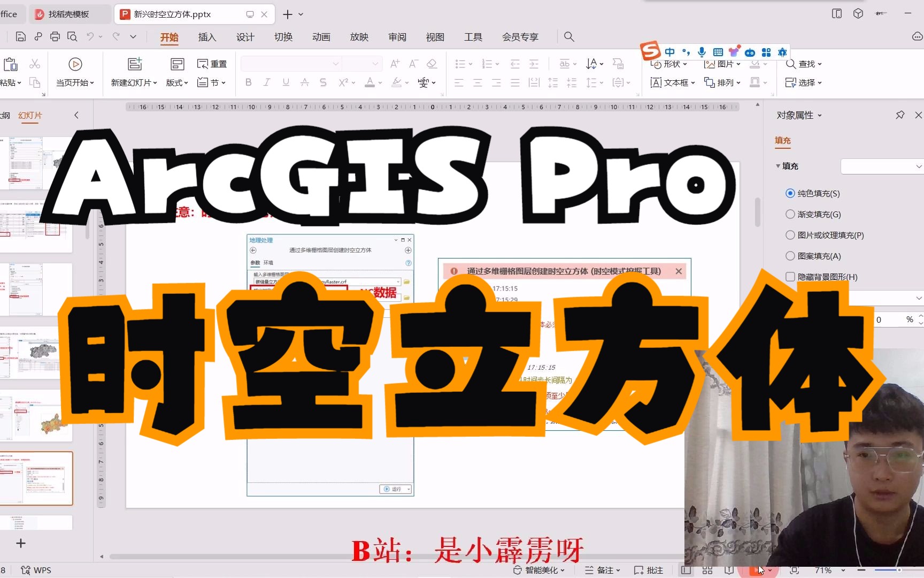
Task: Click the justify align icon
Action: point(515,82)
